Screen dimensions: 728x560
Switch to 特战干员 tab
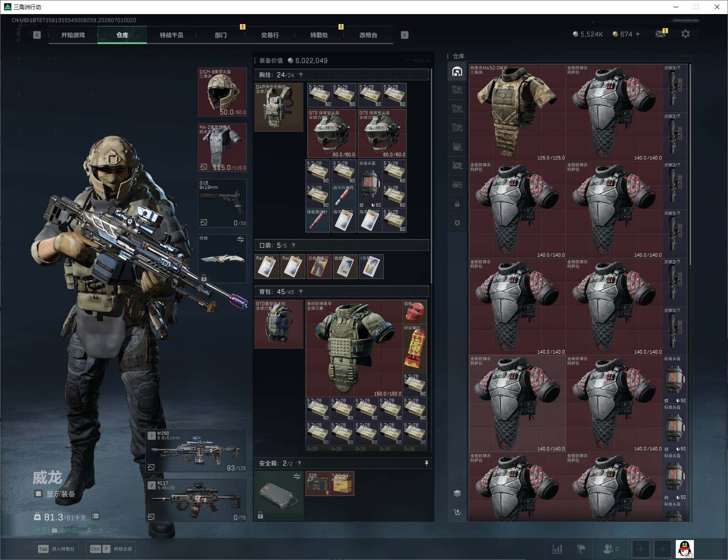[x=171, y=35]
